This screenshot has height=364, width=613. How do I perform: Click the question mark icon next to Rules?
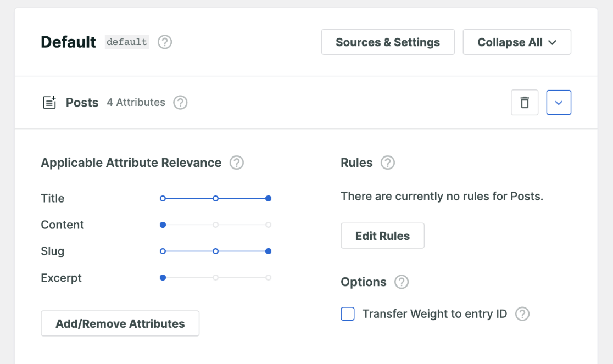pos(388,163)
